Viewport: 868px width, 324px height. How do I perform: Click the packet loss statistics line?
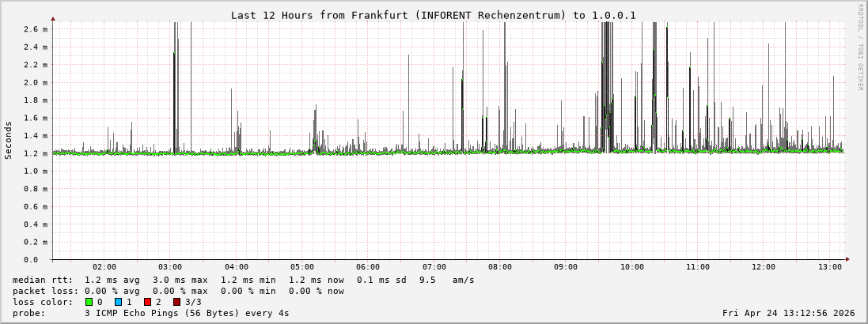(x=178, y=291)
